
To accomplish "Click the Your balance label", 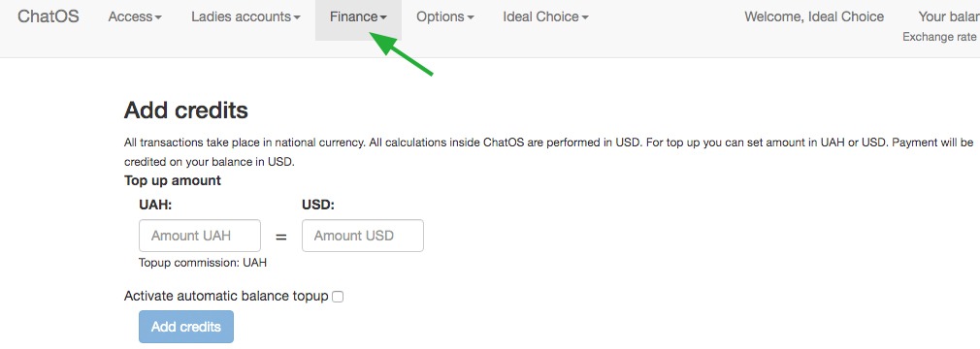I will (x=949, y=16).
